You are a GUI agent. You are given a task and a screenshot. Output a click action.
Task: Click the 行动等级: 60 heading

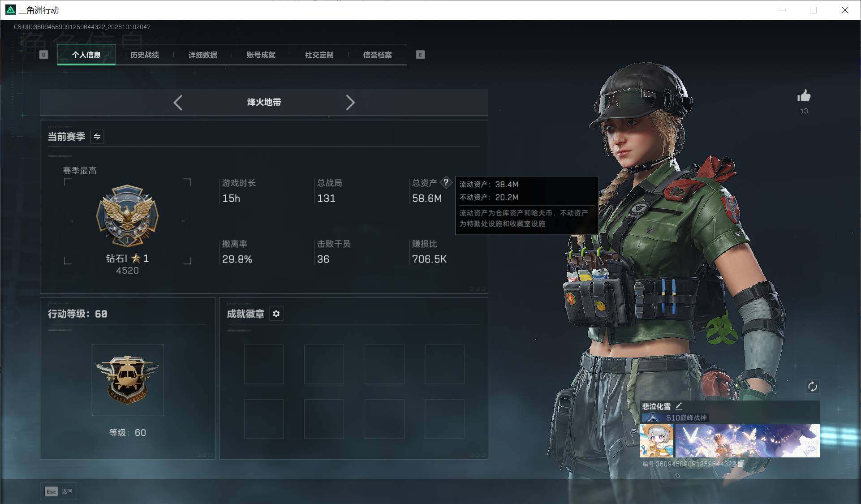pos(77,314)
